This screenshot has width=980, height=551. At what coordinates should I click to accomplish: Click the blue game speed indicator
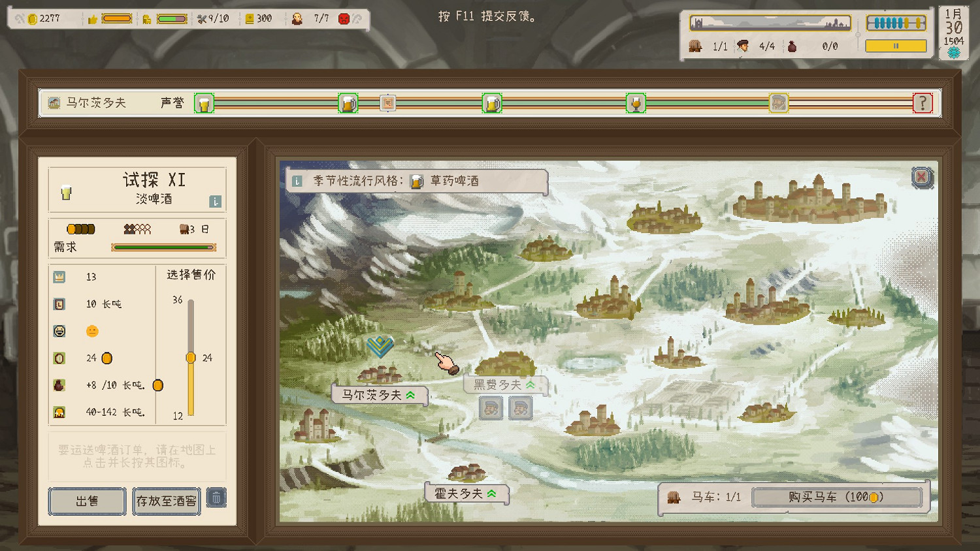[896, 24]
